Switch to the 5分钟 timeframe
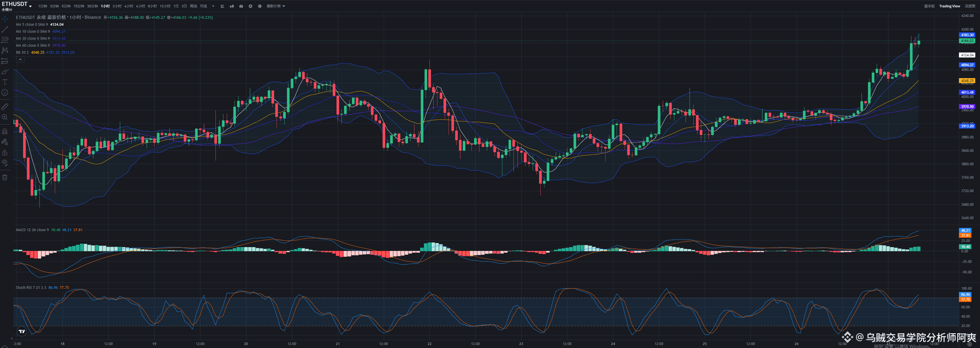 pos(66,6)
